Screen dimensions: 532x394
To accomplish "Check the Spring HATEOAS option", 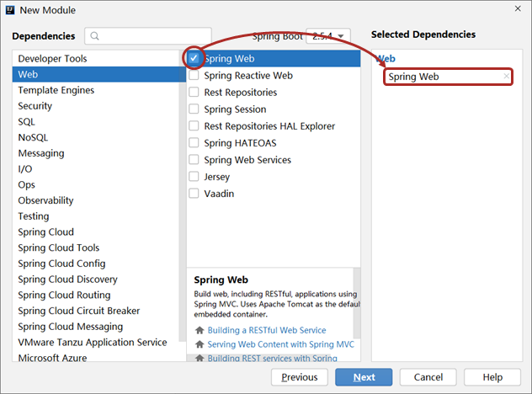I will tap(194, 143).
